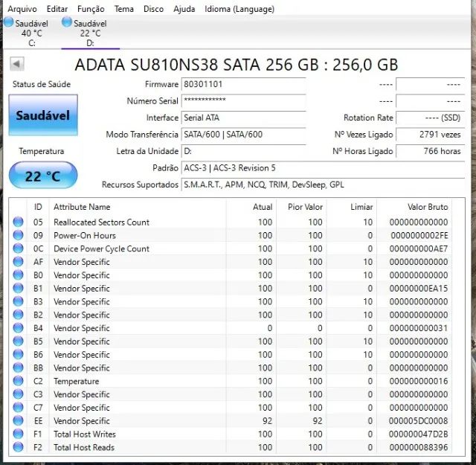
Task: Click status orb of Total Host Writes
Action: [x=18, y=434]
